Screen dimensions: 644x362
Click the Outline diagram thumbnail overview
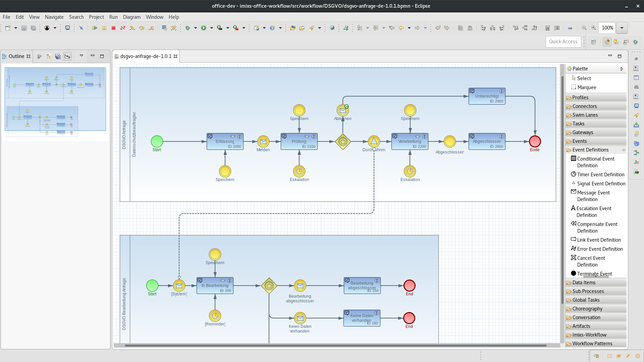[55, 102]
